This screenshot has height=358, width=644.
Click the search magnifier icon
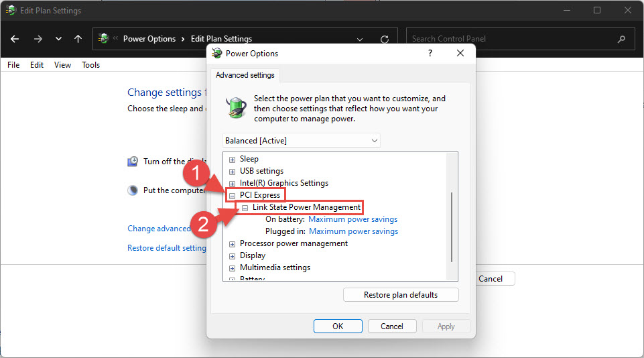coord(621,39)
